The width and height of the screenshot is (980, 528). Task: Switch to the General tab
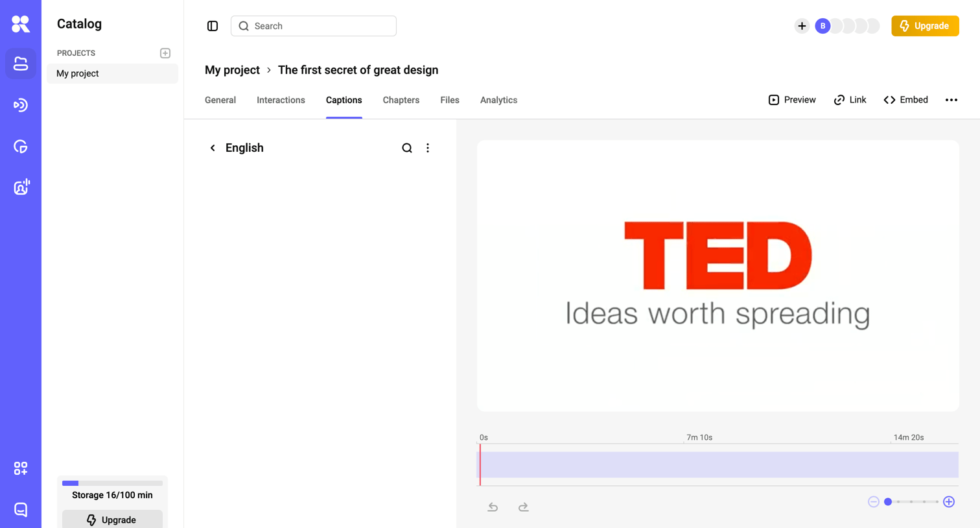coord(220,100)
